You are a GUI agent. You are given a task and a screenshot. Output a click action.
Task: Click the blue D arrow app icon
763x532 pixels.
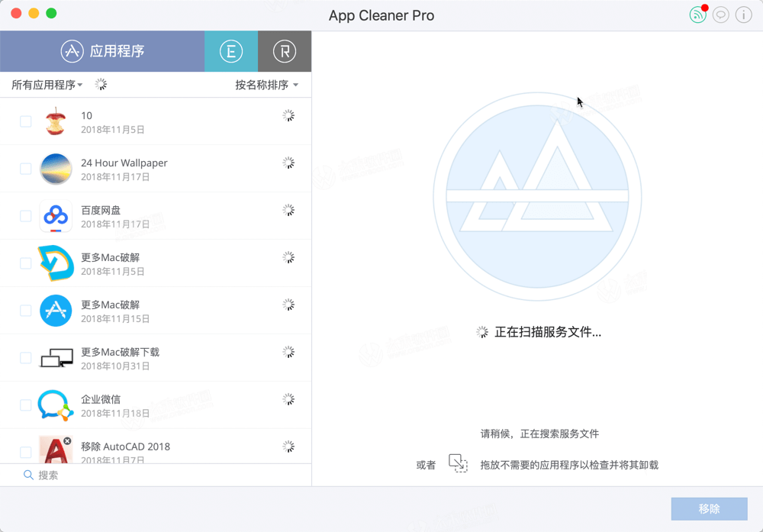(56, 263)
